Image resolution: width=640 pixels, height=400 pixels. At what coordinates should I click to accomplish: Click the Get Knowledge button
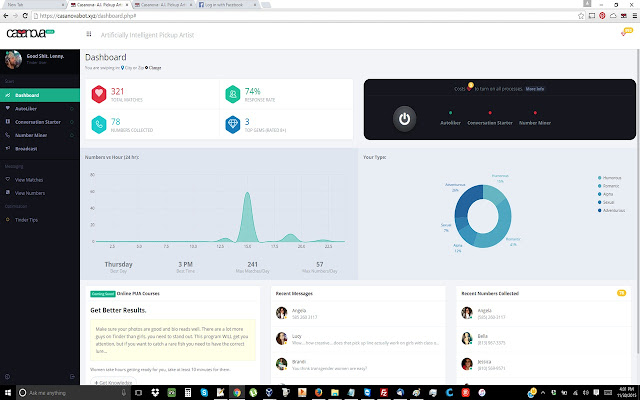pyautogui.click(x=113, y=382)
